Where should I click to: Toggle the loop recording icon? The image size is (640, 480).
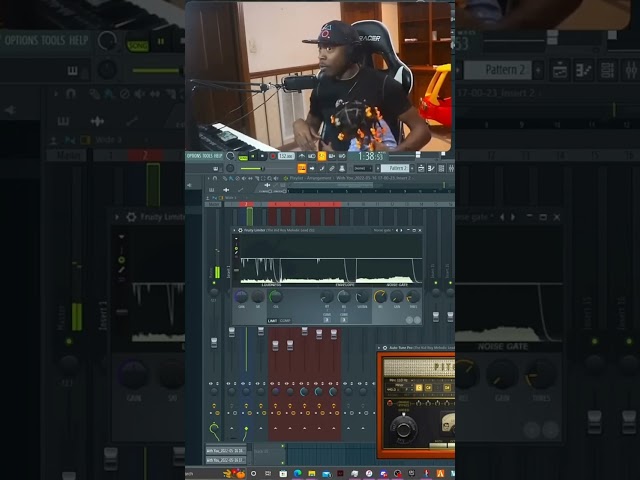[342, 156]
